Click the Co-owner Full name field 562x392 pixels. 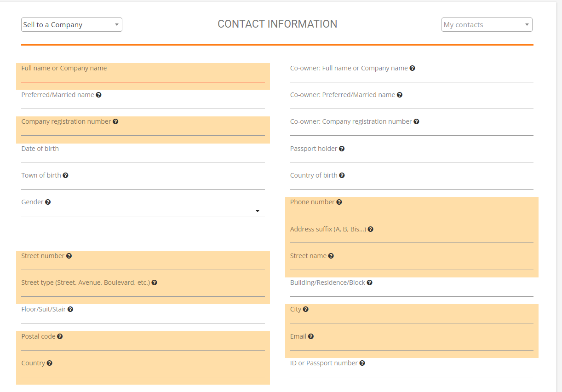[412, 77]
